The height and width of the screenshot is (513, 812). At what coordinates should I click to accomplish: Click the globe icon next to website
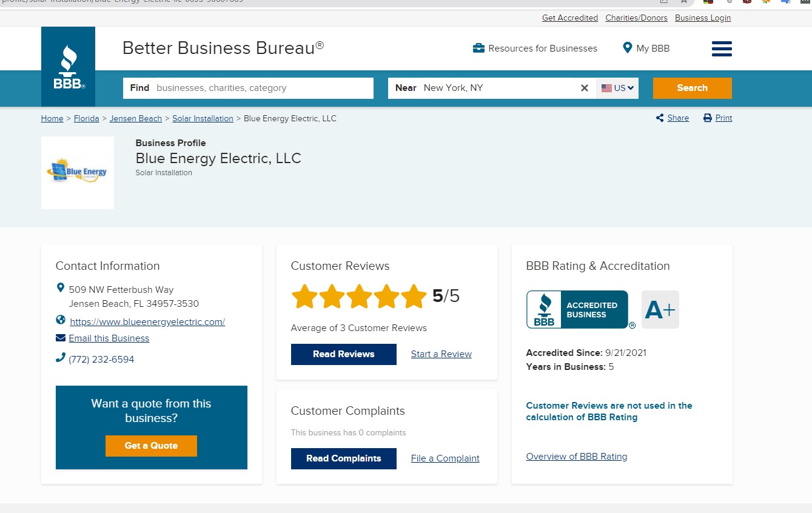pos(61,320)
